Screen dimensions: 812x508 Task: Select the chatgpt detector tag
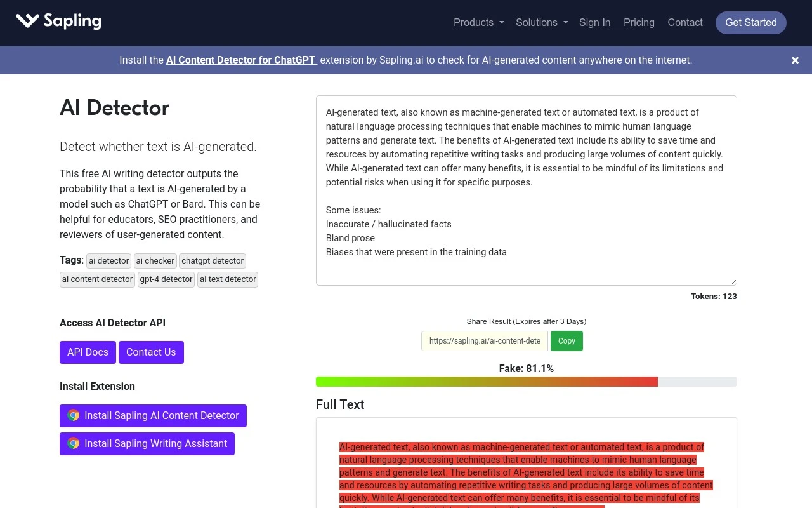(x=213, y=260)
